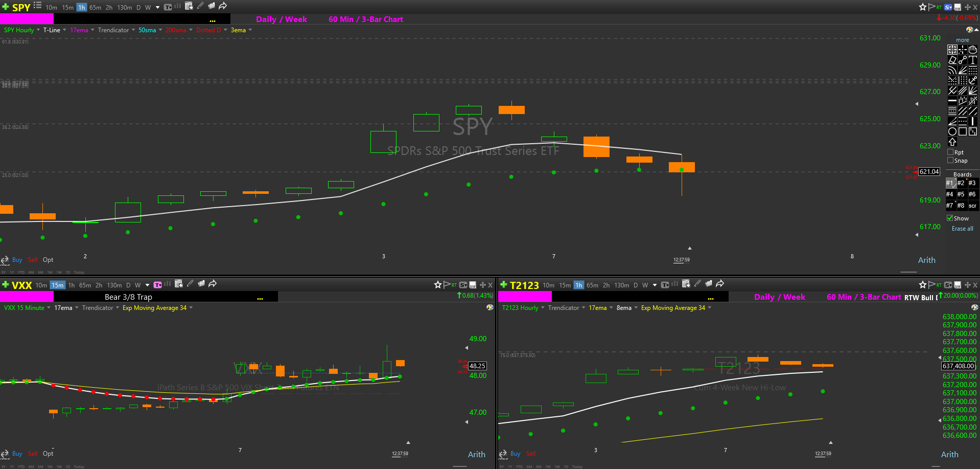Click the share arrow icon on T2123 chart

click(x=720, y=283)
